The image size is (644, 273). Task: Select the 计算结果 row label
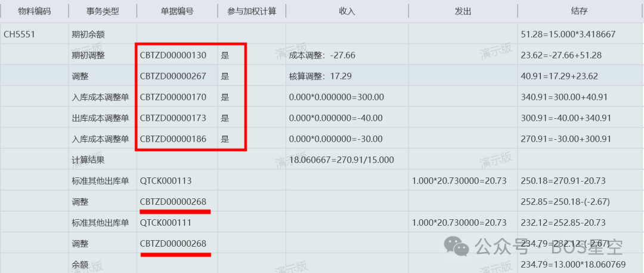pyautogui.click(x=88, y=160)
